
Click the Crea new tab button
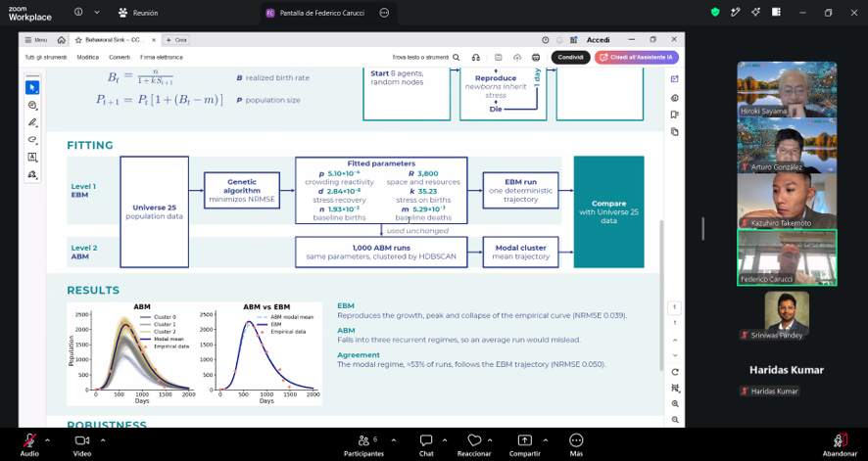176,40
